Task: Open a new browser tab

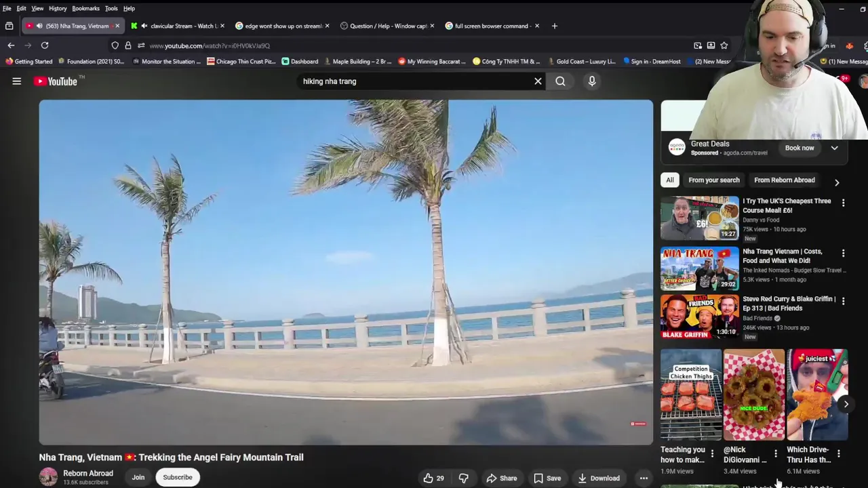Action: (554, 26)
